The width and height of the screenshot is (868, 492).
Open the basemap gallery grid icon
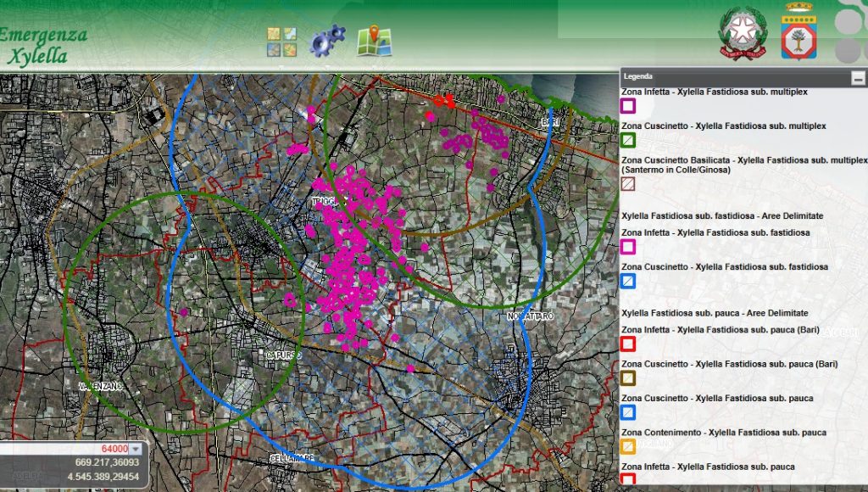(281, 42)
